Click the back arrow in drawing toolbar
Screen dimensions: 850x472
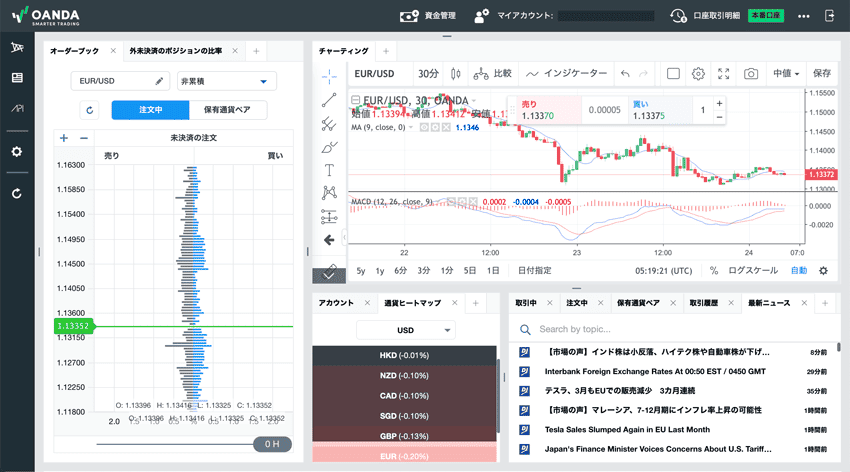click(x=329, y=240)
